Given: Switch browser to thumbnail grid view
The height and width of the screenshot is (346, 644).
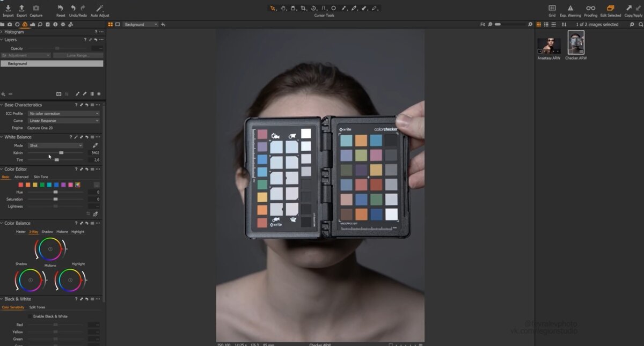Looking at the screenshot, I should (x=539, y=24).
